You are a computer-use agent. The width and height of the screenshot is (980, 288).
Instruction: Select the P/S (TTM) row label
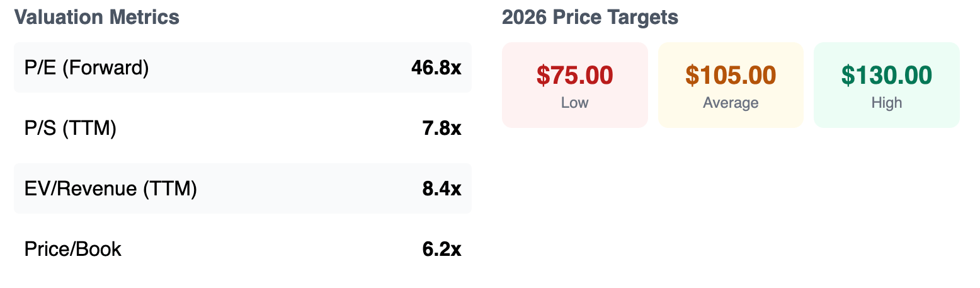click(71, 128)
